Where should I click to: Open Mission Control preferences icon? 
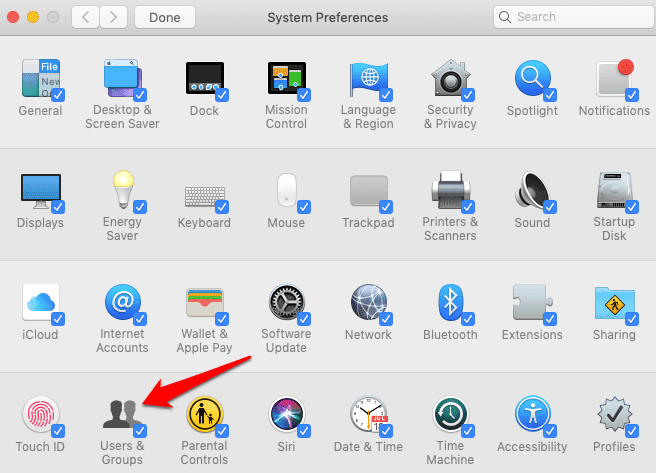point(287,78)
